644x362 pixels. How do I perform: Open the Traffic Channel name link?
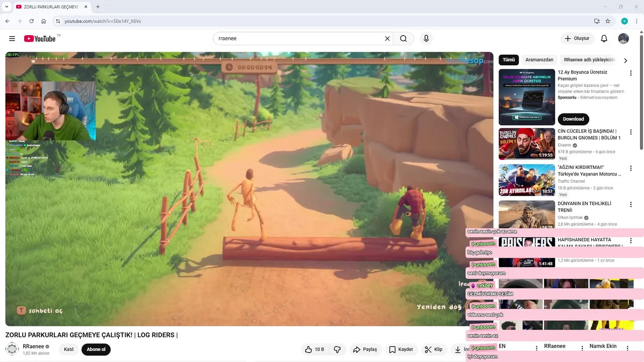tap(572, 182)
